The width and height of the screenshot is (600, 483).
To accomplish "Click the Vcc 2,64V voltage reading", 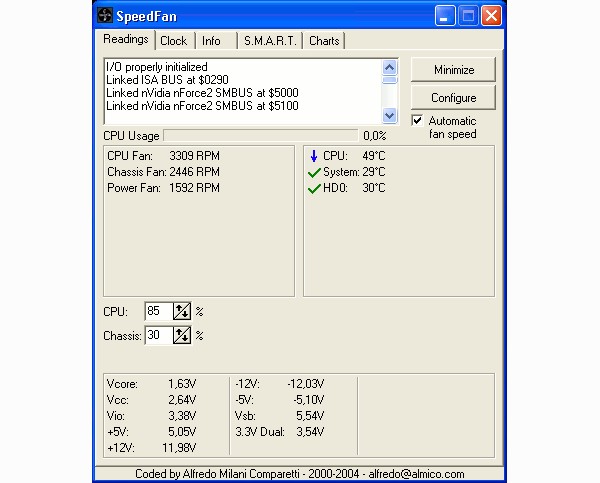I will point(152,400).
